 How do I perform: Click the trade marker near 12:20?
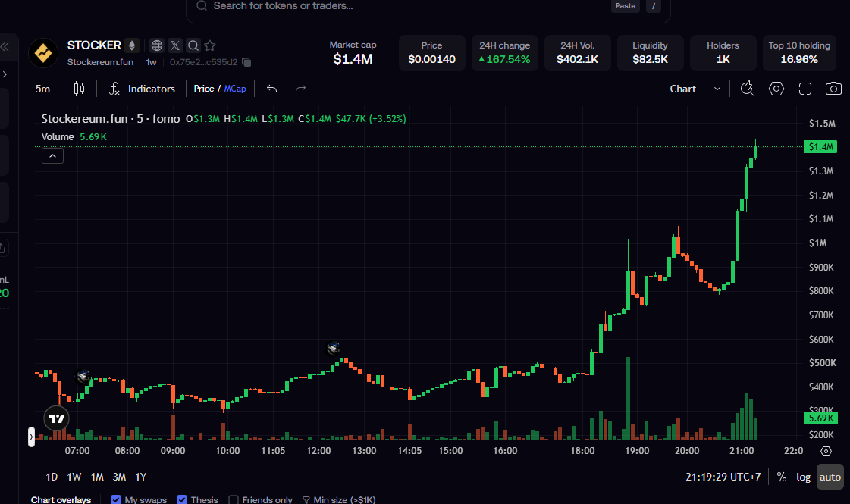pos(333,348)
